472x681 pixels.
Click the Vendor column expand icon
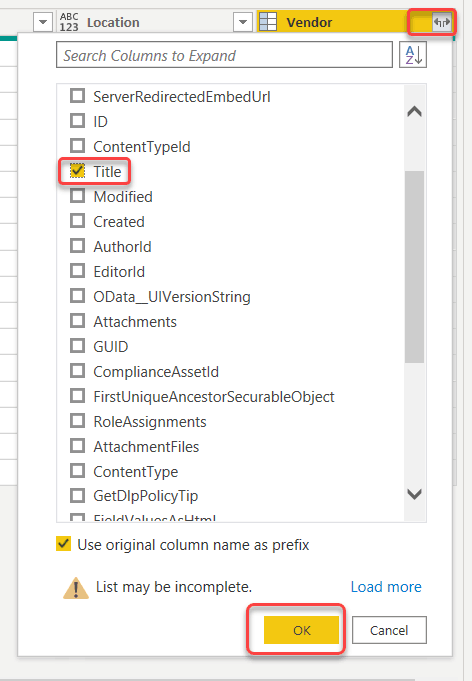coord(442,22)
